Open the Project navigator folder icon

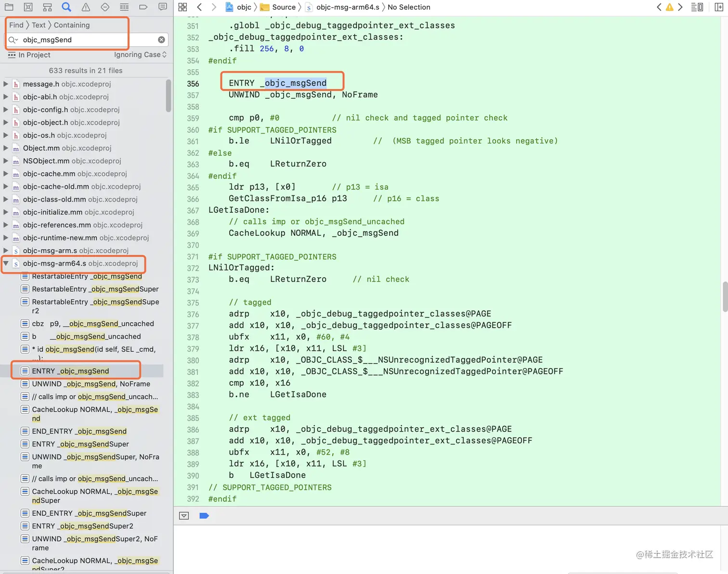tap(9, 7)
